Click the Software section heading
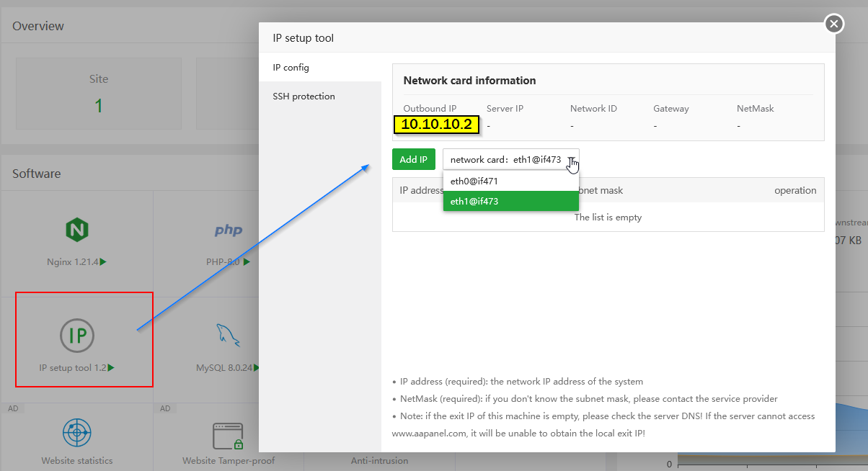The image size is (868, 471). tap(37, 174)
